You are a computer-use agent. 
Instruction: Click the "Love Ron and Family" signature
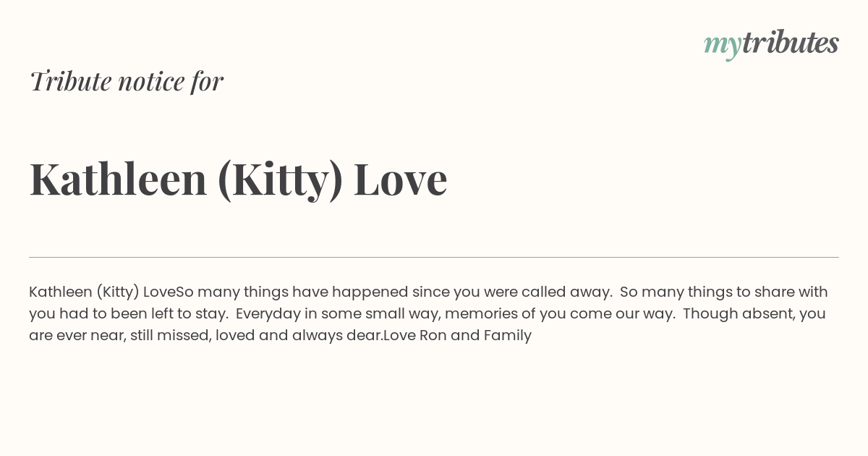pyautogui.click(x=458, y=336)
